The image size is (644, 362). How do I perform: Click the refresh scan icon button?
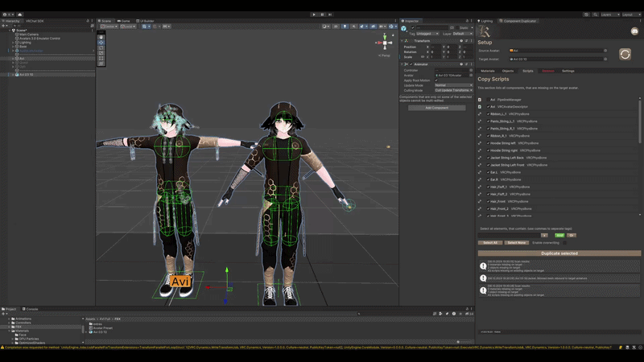tap(625, 54)
